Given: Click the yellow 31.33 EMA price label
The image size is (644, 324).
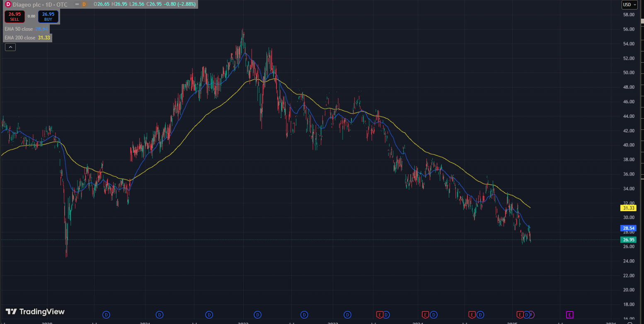Looking at the screenshot, I should pos(629,208).
